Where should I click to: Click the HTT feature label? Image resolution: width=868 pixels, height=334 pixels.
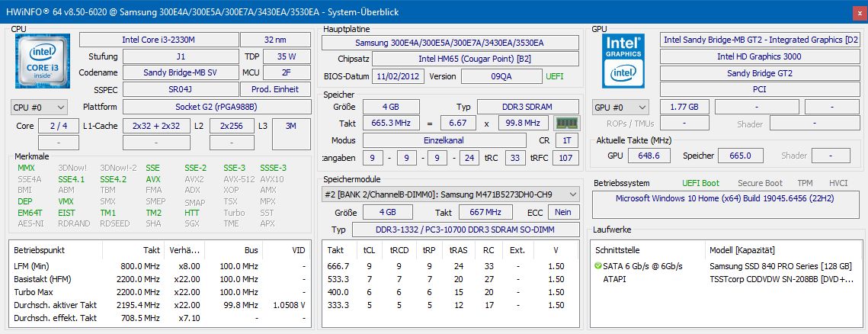tap(193, 213)
